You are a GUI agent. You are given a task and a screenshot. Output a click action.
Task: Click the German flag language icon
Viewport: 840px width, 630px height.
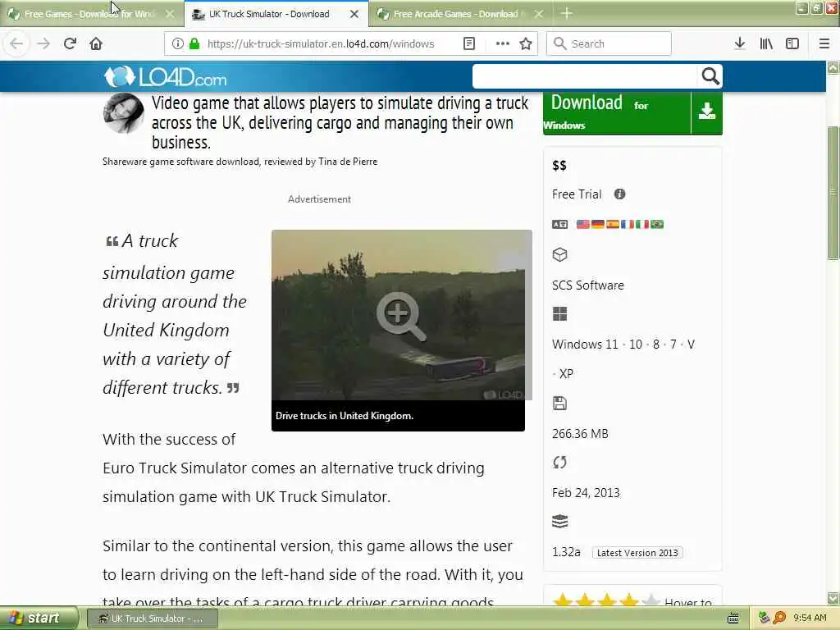coord(598,225)
